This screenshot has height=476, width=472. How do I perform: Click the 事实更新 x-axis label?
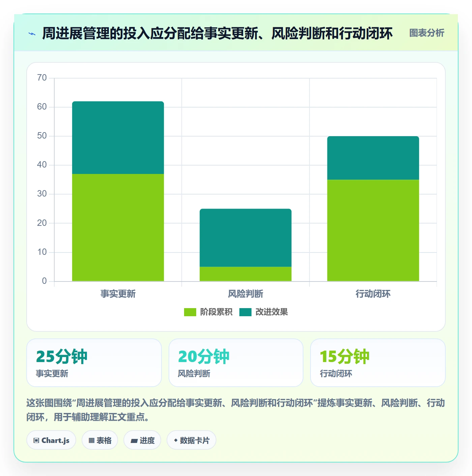coord(118,294)
